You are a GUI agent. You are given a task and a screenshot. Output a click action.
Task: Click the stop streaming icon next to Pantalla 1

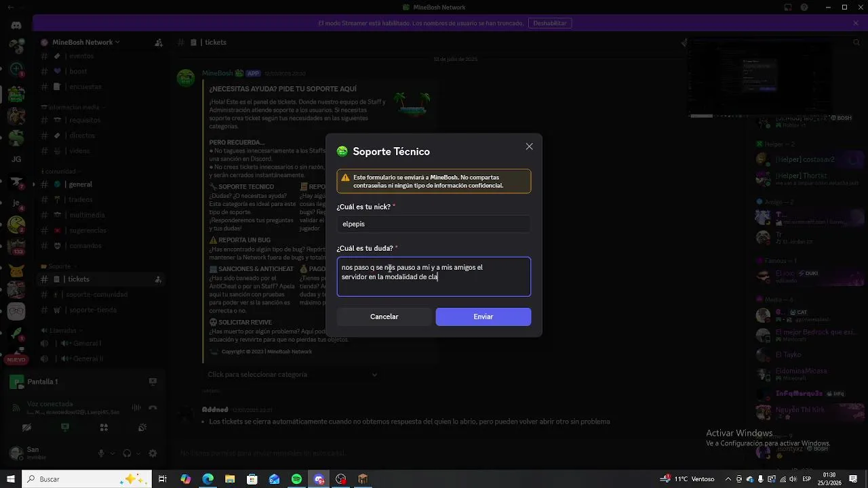153,382
